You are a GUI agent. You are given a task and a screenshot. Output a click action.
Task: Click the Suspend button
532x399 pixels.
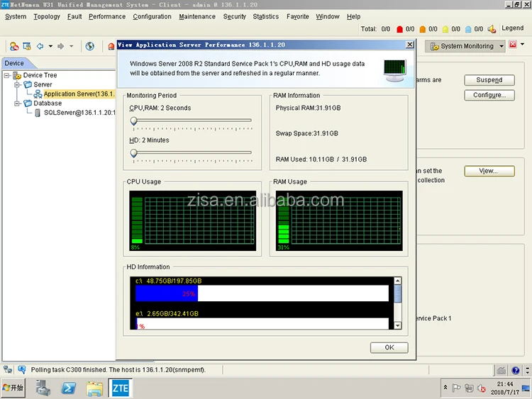(489, 80)
